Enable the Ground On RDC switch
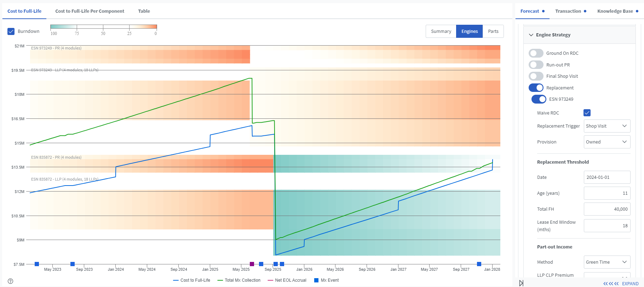This screenshot has width=644, height=287. point(536,53)
